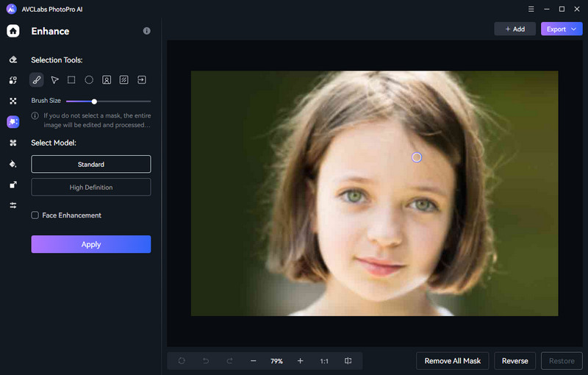Select the Brush selection tool
The height and width of the screenshot is (375, 588).
click(37, 80)
